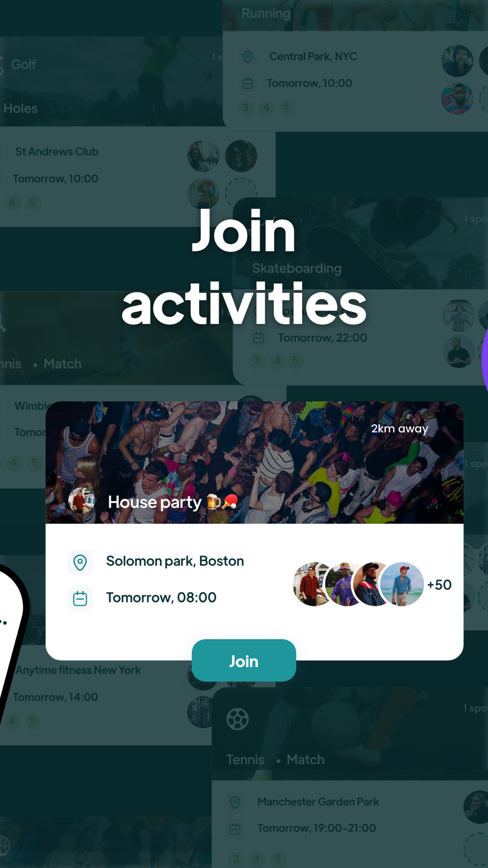Click location pin beside Manchester Garden Park
Screen dimensions: 488x868
[235, 802]
